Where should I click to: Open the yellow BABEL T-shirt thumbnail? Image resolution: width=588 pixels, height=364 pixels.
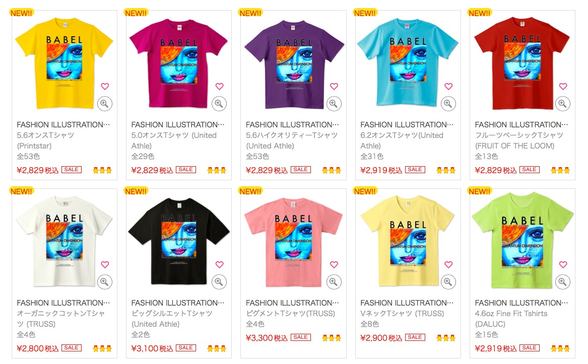[64, 63]
